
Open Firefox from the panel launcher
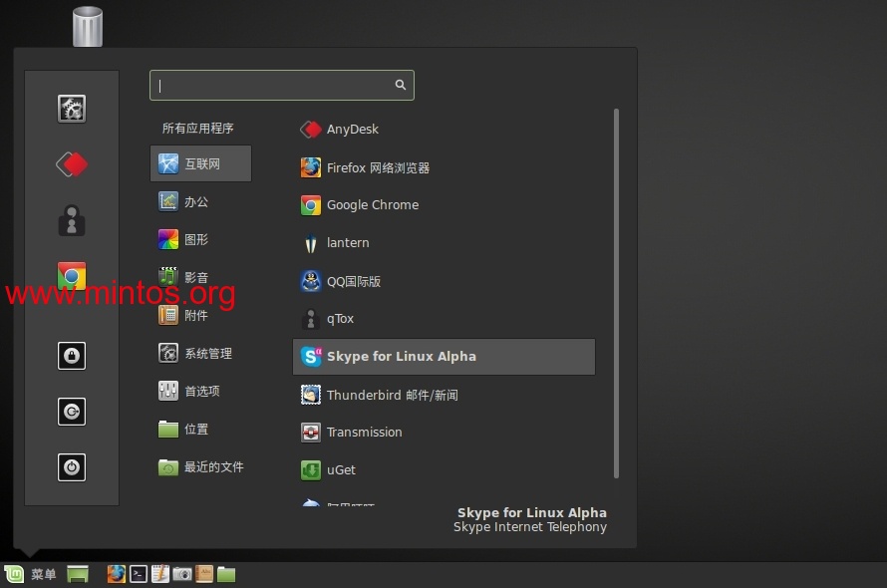coord(116,574)
